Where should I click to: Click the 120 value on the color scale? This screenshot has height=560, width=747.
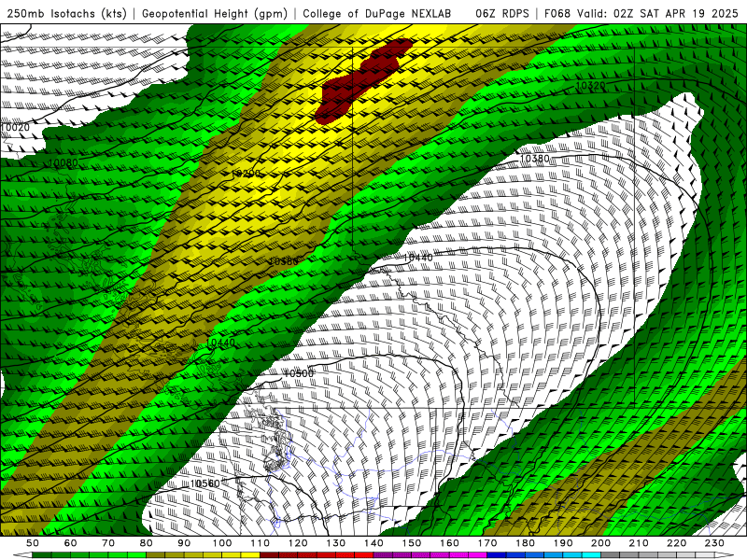[298, 543]
